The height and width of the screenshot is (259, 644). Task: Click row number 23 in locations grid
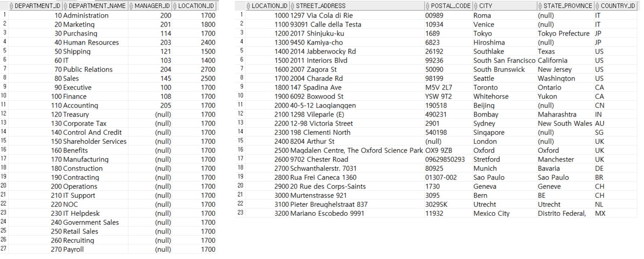[x=241, y=213]
